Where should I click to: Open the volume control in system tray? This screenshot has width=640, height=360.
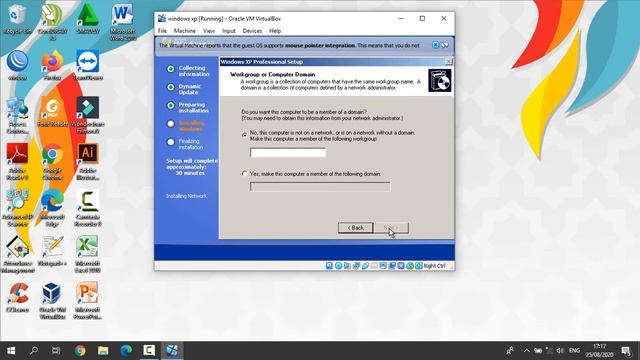[x=560, y=351]
